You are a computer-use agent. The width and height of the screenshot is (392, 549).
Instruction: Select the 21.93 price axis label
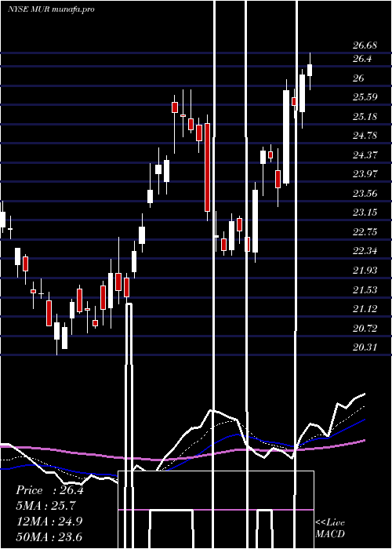(365, 270)
